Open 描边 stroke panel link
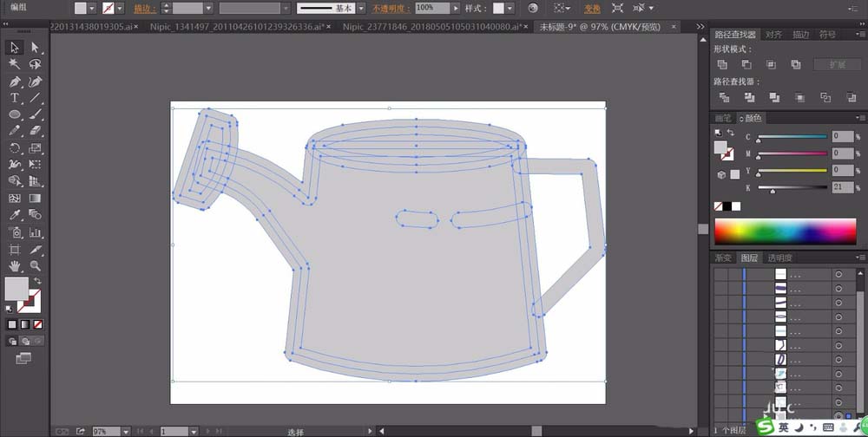868x437 pixels. tap(144, 9)
